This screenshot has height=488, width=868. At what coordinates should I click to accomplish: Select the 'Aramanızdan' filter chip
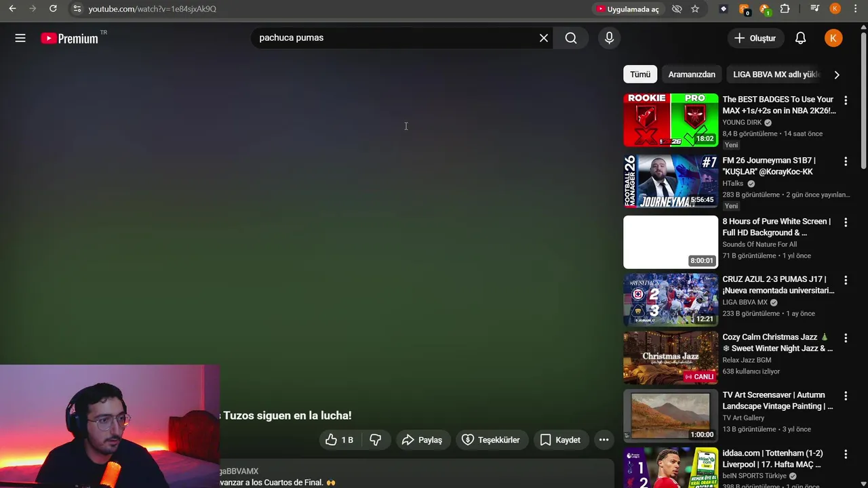[x=692, y=75]
